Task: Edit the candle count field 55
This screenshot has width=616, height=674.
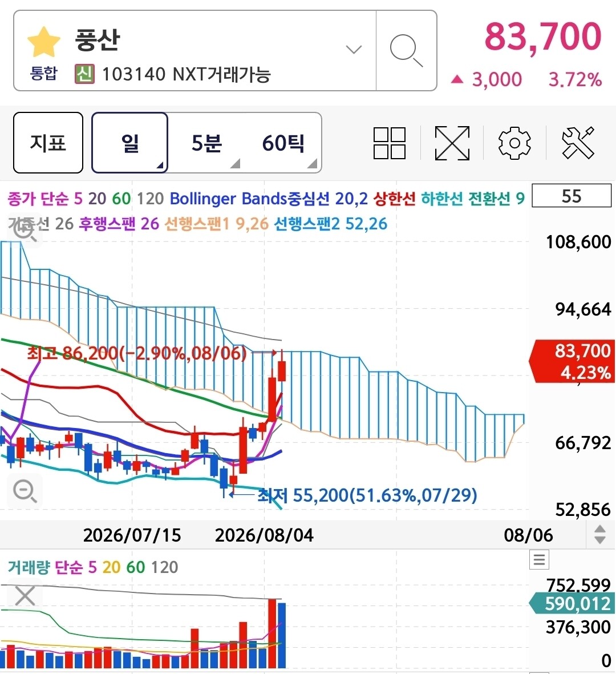Action: pyautogui.click(x=572, y=196)
